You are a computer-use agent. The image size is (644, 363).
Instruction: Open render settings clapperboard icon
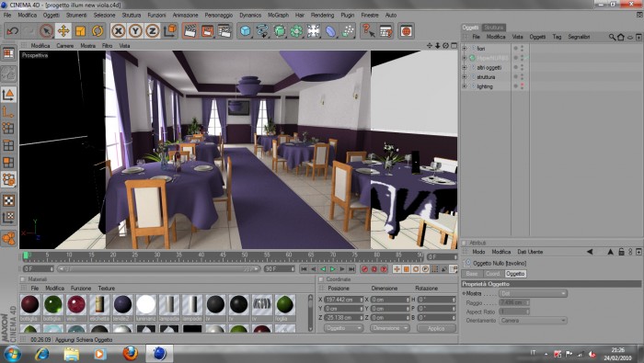pos(224,31)
